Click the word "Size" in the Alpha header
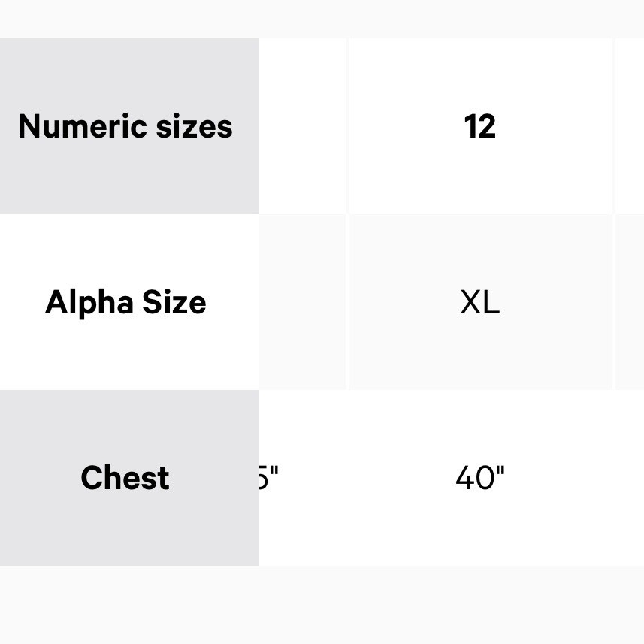Viewport: 644px width, 644px height. click(x=174, y=303)
